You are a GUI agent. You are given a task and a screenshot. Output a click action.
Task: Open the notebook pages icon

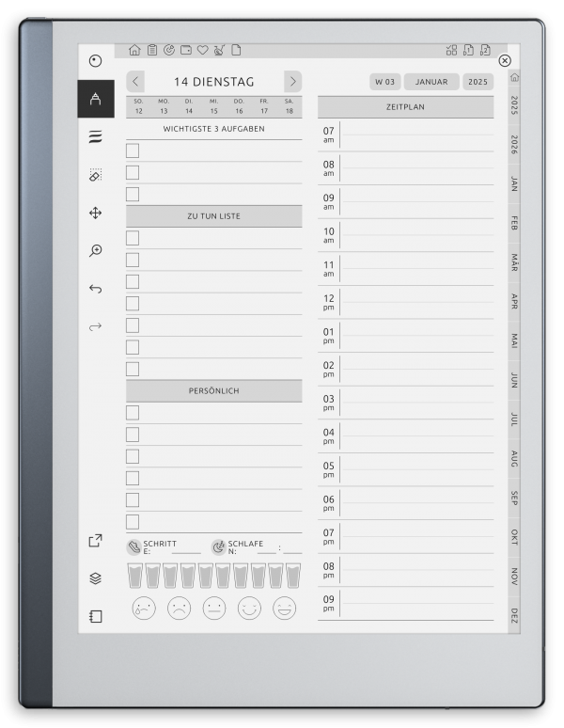(95, 617)
